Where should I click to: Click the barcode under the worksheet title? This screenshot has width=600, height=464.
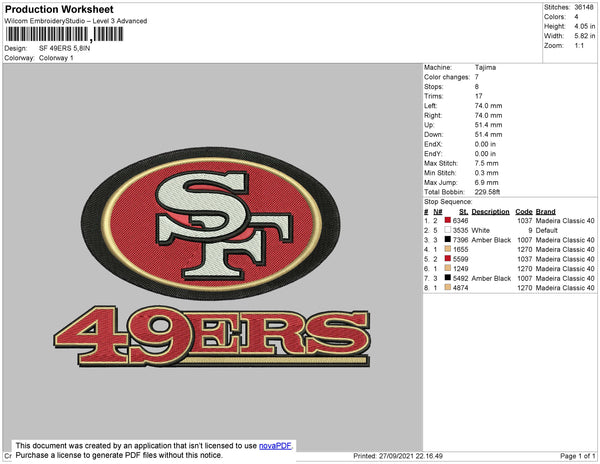[x=64, y=34]
